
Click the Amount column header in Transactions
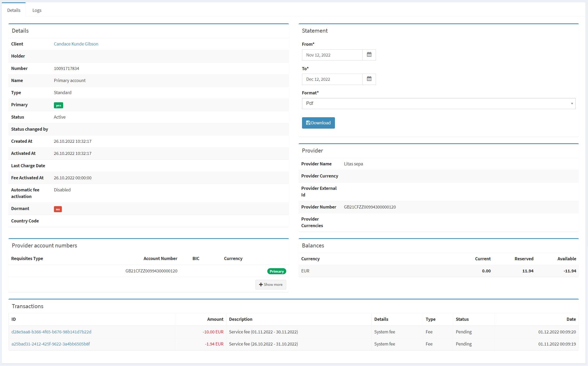tap(215, 319)
